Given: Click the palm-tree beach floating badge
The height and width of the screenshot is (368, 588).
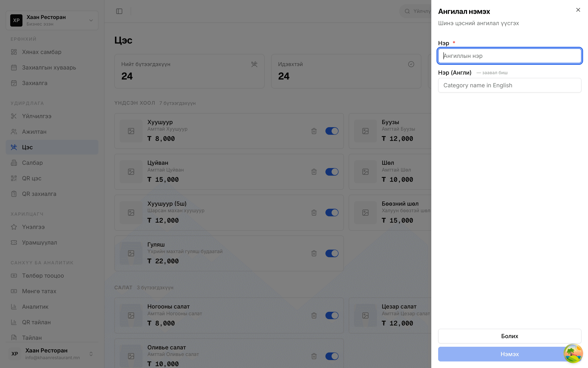Looking at the screenshot, I should [x=573, y=353].
